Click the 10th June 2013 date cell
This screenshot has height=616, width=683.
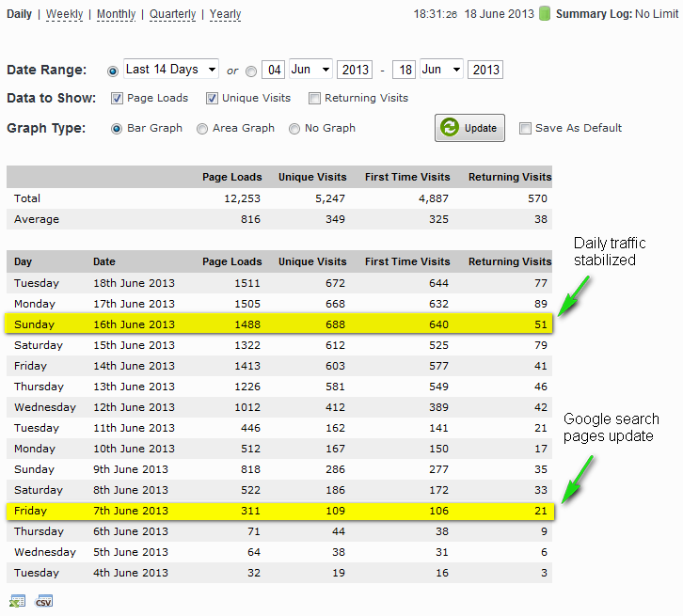click(x=134, y=449)
